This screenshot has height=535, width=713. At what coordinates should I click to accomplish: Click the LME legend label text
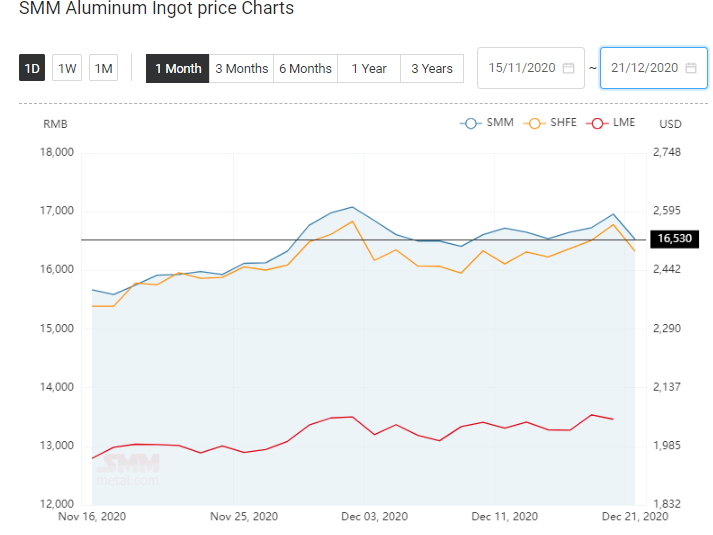click(624, 122)
